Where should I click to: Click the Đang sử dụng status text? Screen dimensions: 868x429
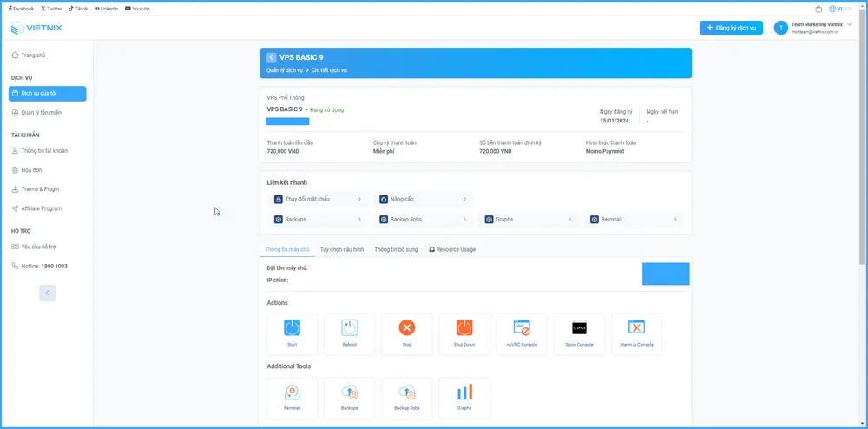[x=326, y=109]
